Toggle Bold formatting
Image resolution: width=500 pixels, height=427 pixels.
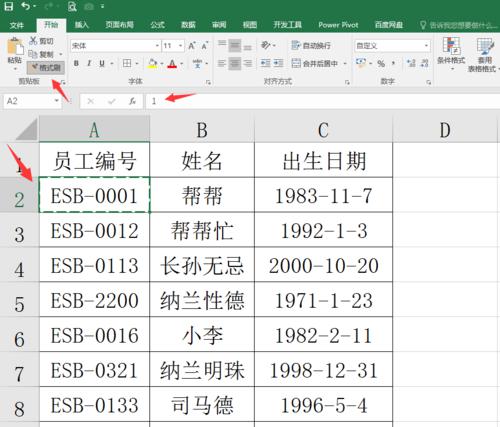(76, 63)
